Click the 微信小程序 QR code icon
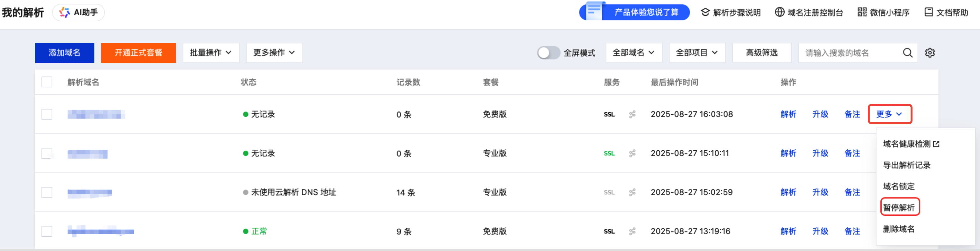Image resolution: width=980 pixels, height=251 pixels. tap(862, 12)
